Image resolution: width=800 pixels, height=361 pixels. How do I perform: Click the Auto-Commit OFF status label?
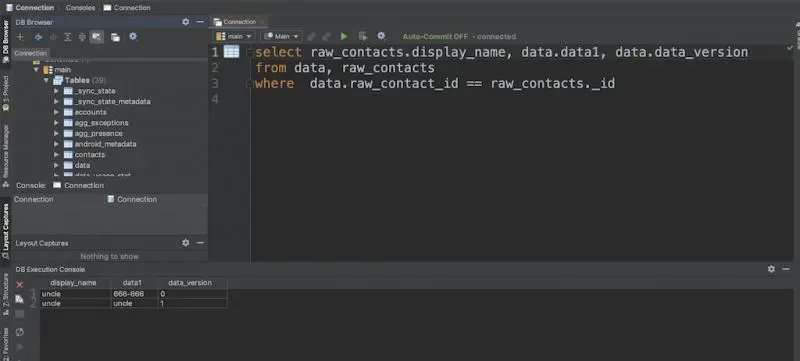pos(435,37)
